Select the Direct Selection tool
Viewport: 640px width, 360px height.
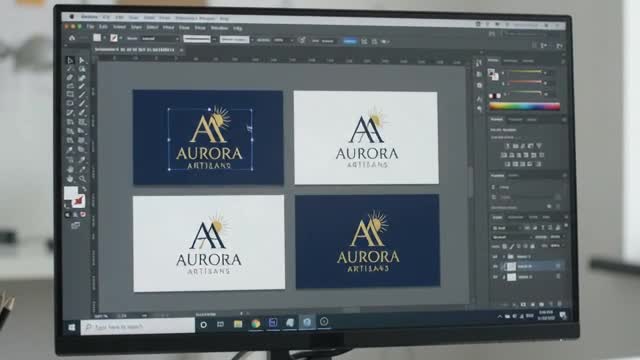pyautogui.click(x=82, y=60)
